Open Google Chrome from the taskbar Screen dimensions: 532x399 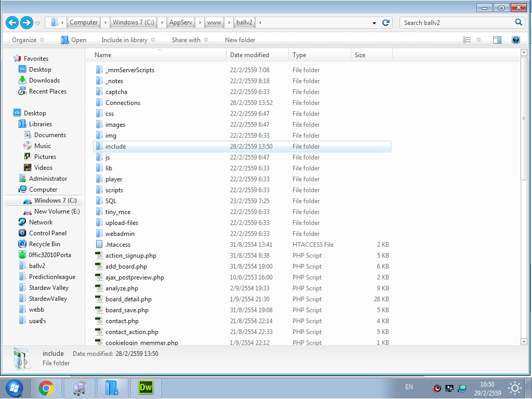pyautogui.click(x=46, y=388)
